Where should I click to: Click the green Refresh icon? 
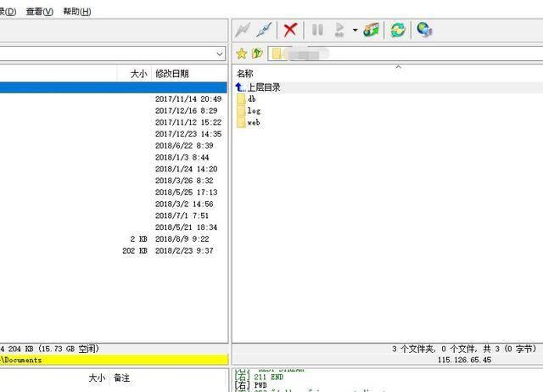pos(398,30)
